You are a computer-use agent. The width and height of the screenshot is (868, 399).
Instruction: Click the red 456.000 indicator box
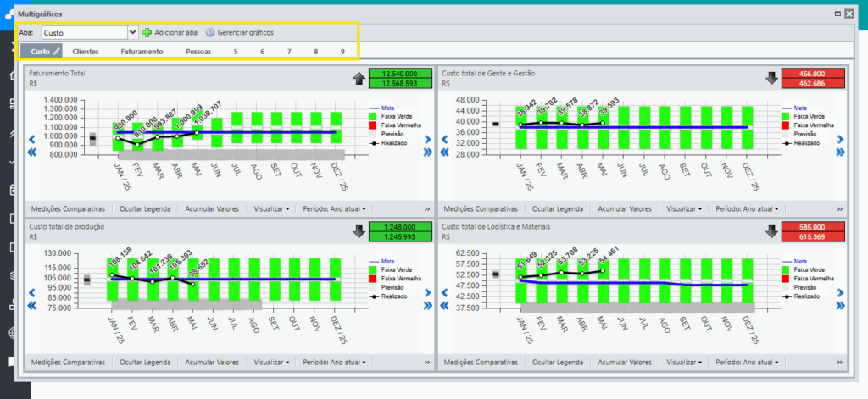[813, 74]
